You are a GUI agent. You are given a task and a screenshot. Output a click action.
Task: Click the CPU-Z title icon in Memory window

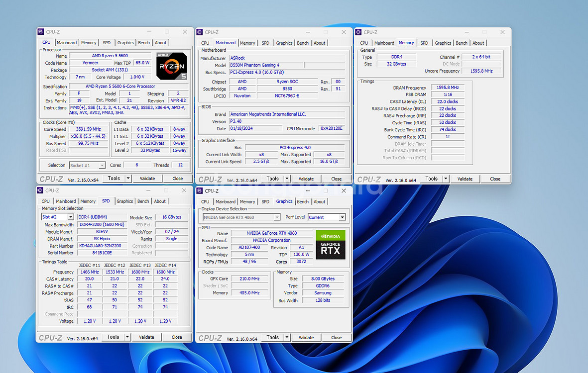pos(358,32)
